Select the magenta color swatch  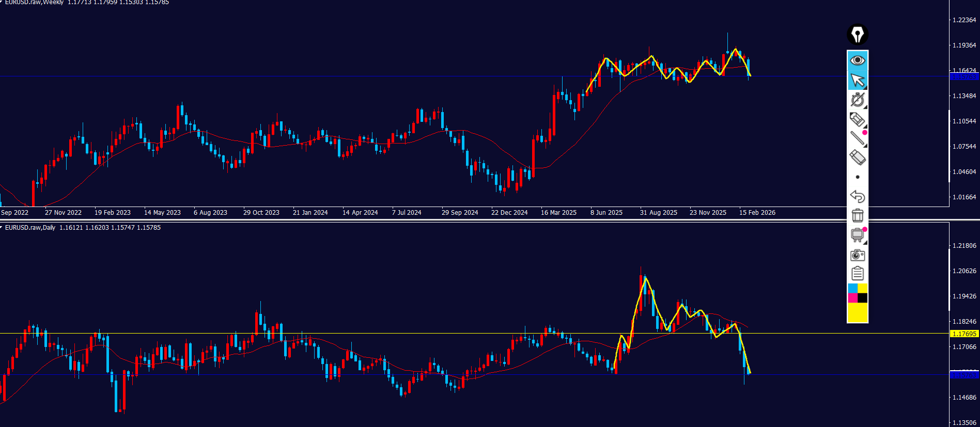click(852, 298)
